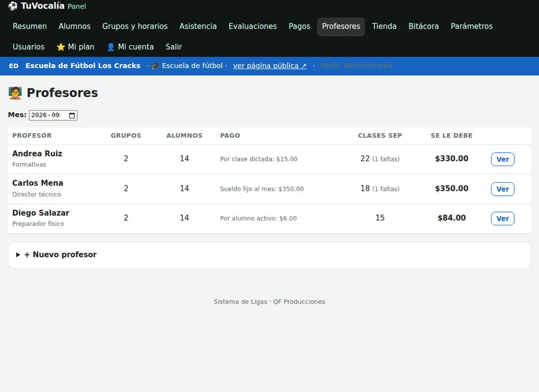The image size is (539, 392).
Task: Go to Pagos
Action: [299, 26]
